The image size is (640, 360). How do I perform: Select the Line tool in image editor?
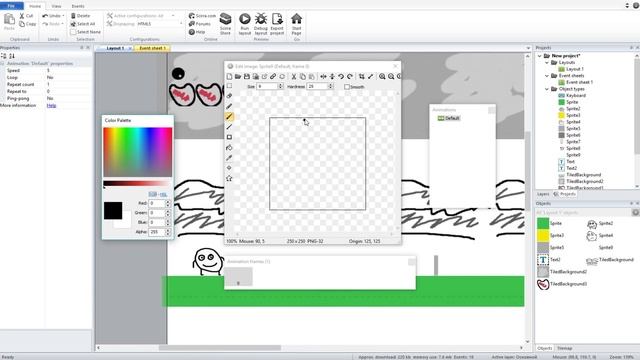(x=229, y=127)
